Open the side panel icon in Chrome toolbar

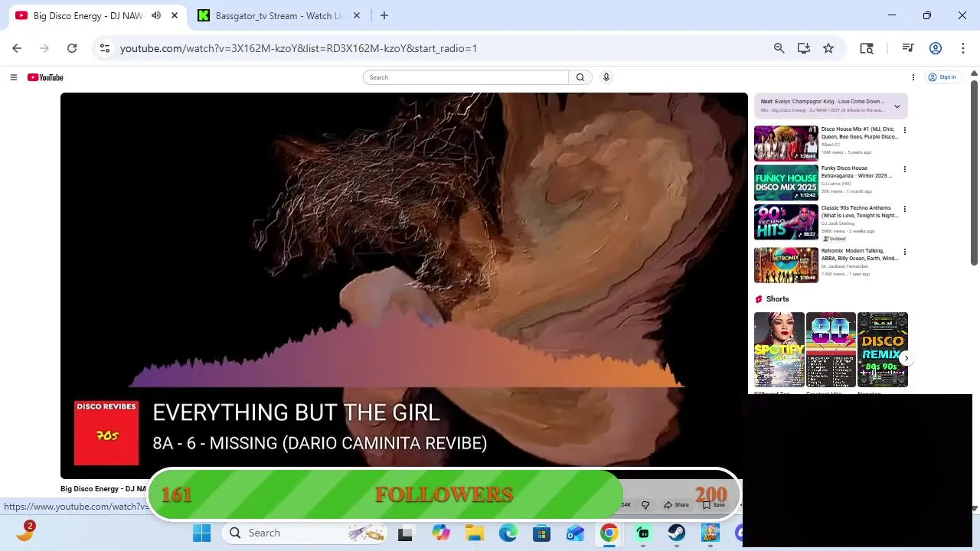(867, 48)
